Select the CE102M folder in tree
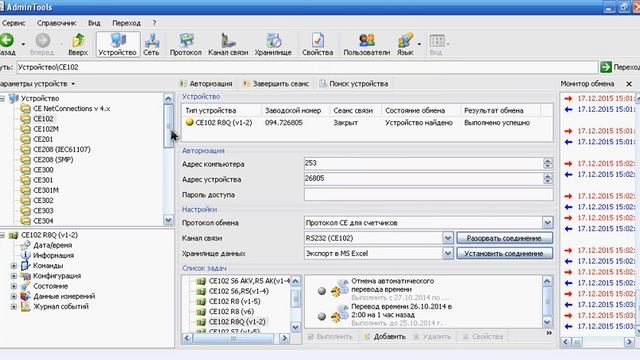Screen dimensions: 640x360 pos(46,129)
